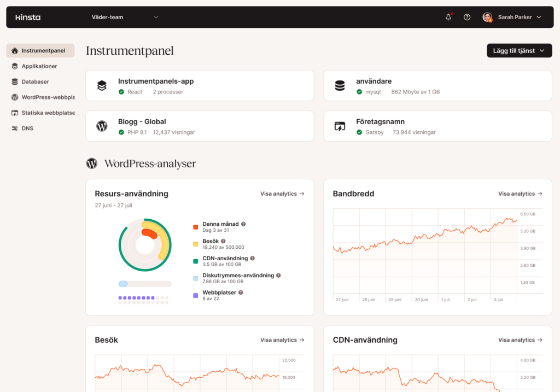Open the Sarah Parker user menu

point(512,17)
